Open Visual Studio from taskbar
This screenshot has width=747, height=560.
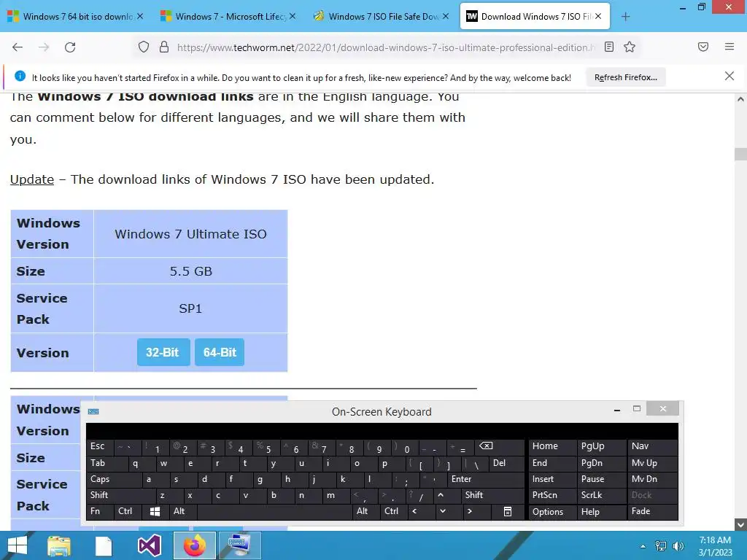coord(149,545)
